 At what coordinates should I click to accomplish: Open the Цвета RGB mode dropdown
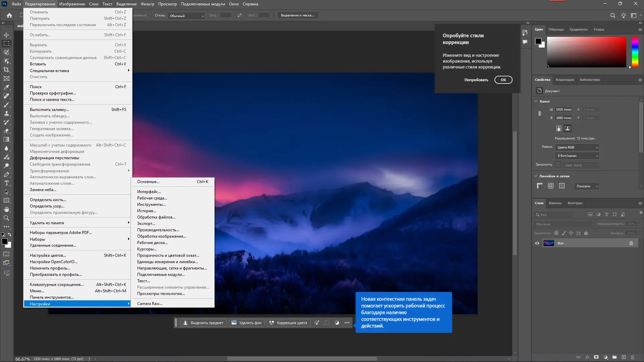577,147
